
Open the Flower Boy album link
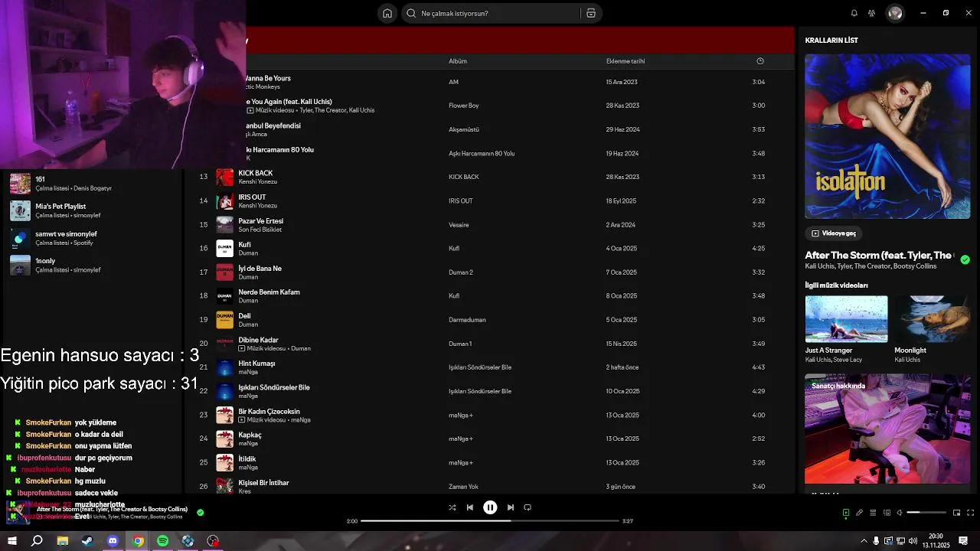coord(463,106)
